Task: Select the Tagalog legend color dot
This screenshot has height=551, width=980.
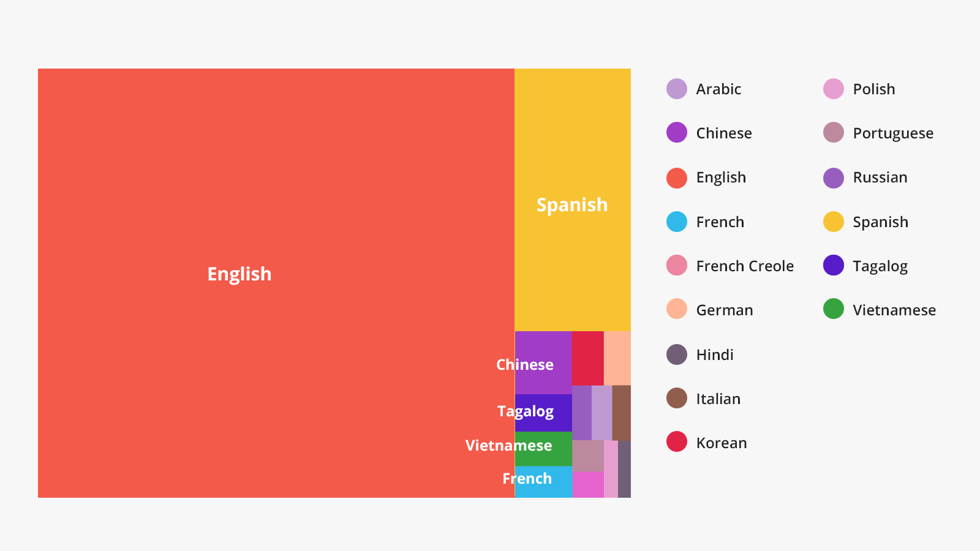Action: point(834,266)
